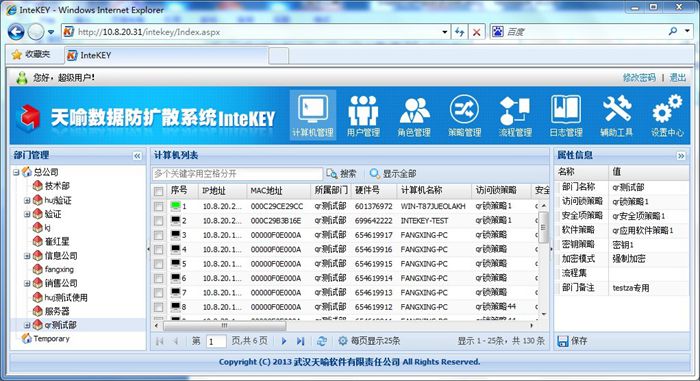Open the 角色管理 role management icon

414,115
